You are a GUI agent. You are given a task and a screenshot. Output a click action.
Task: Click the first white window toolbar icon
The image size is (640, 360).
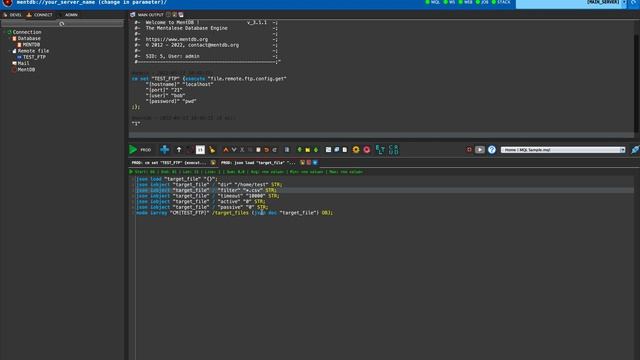click(329, 150)
